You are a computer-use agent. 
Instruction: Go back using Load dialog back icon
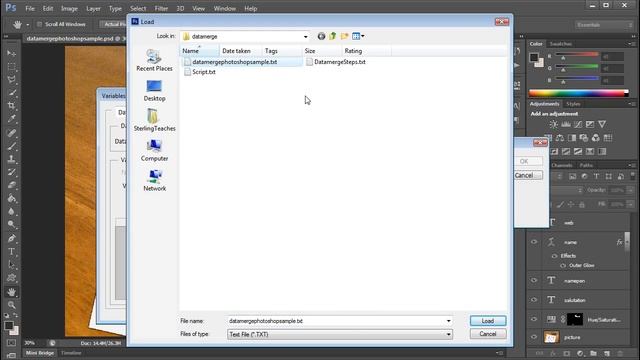(x=321, y=36)
